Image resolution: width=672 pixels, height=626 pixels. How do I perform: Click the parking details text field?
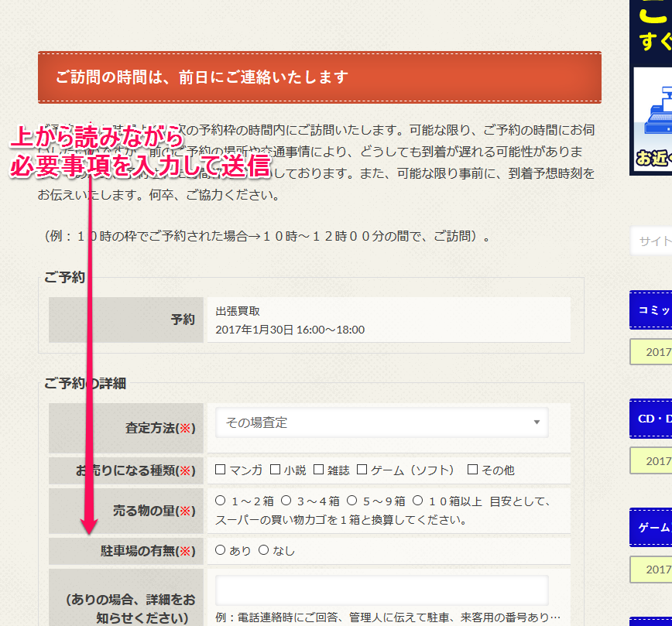tap(382, 590)
